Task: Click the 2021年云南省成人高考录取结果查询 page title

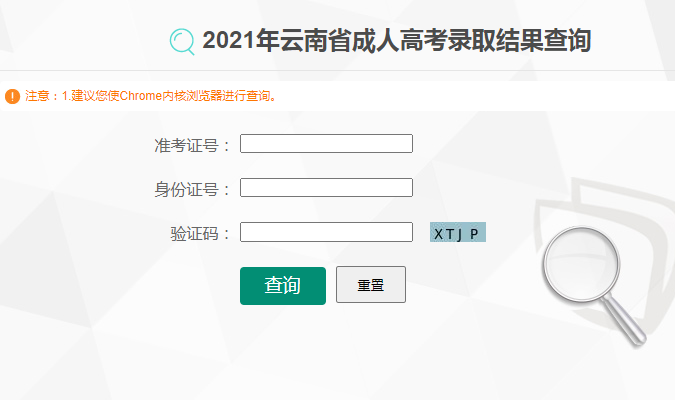Action: 396,41
